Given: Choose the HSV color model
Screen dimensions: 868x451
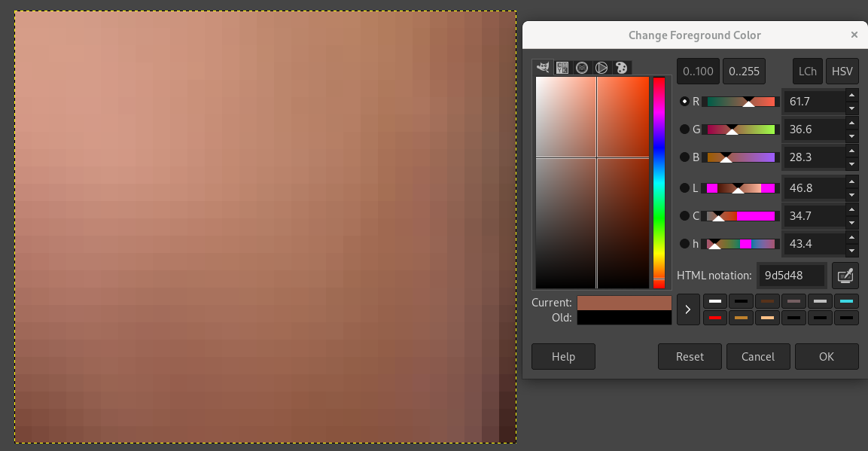Looking at the screenshot, I should tap(842, 72).
